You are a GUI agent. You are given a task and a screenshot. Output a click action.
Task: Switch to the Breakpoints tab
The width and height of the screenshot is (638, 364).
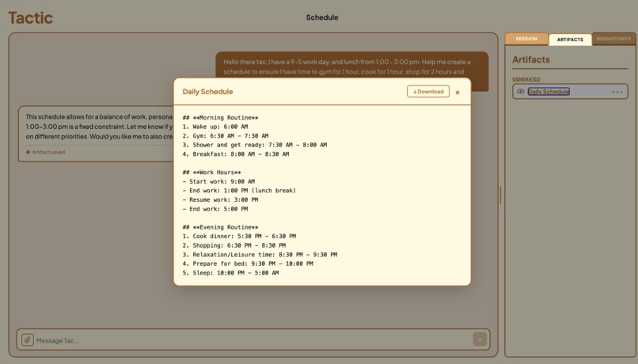pyautogui.click(x=613, y=39)
